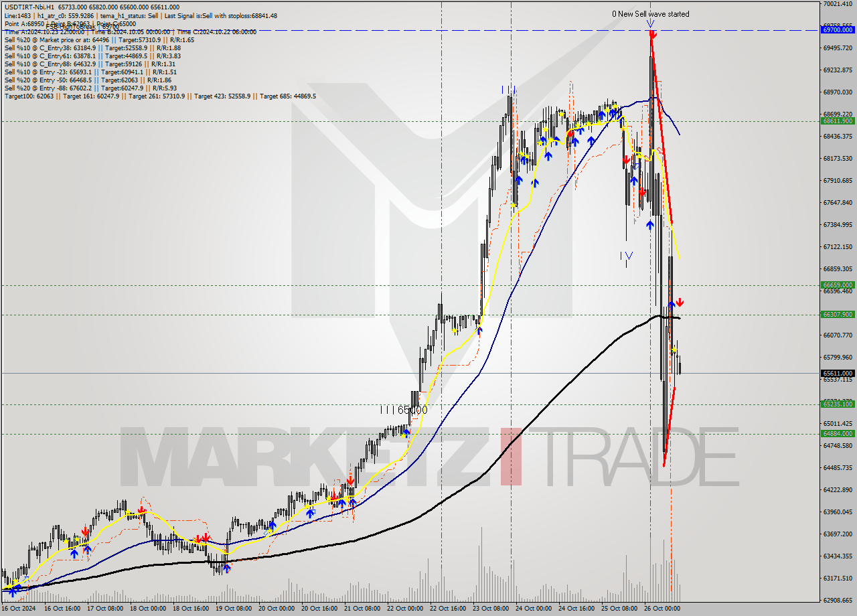Viewport: 857px width, 616px height.
Task: Click the 'Sell %10 @ C_Entry38: 63184.9' line
Action: pos(92,48)
